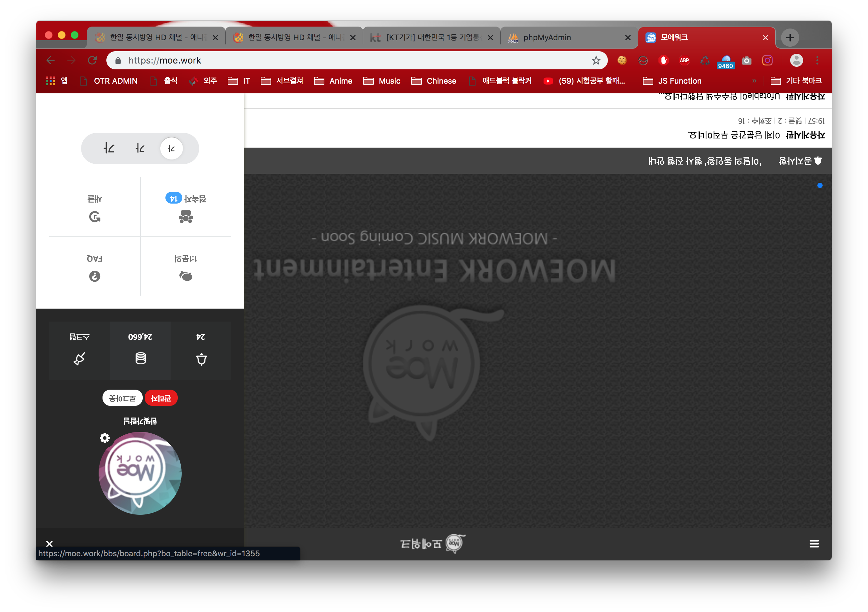This screenshot has width=868, height=612.
Task: Open the 공지사항 notice heading
Action: (800, 161)
